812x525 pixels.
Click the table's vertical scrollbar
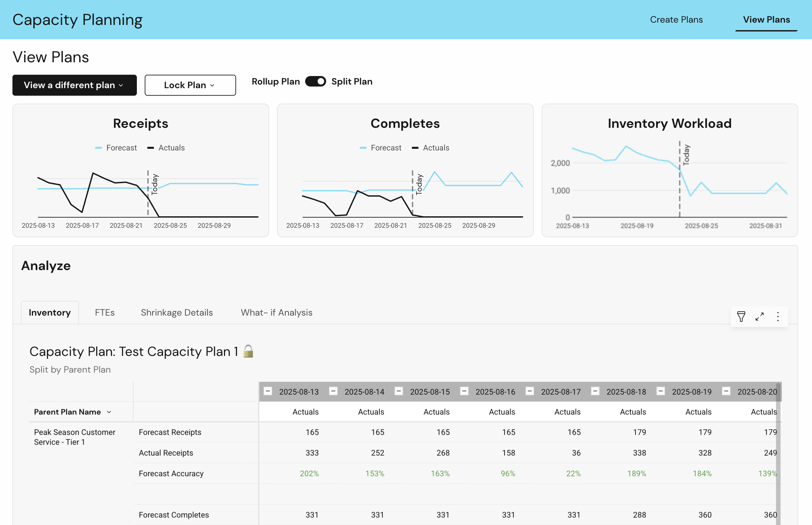pyautogui.click(x=778, y=454)
